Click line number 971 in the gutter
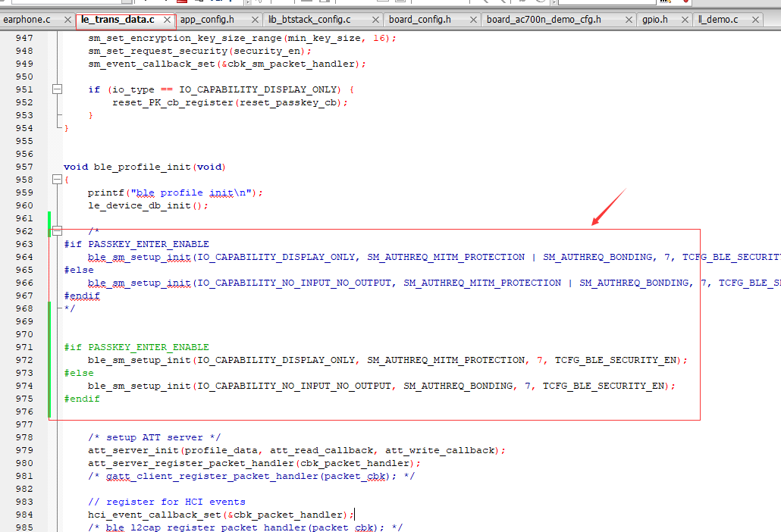Image resolution: width=781 pixels, height=532 pixels. (x=24, y=347)
